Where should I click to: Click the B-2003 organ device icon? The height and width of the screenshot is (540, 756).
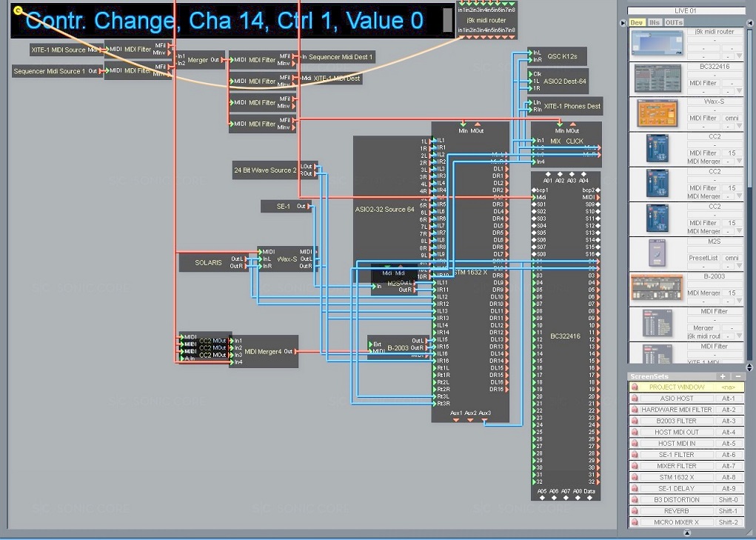(657, 288)
